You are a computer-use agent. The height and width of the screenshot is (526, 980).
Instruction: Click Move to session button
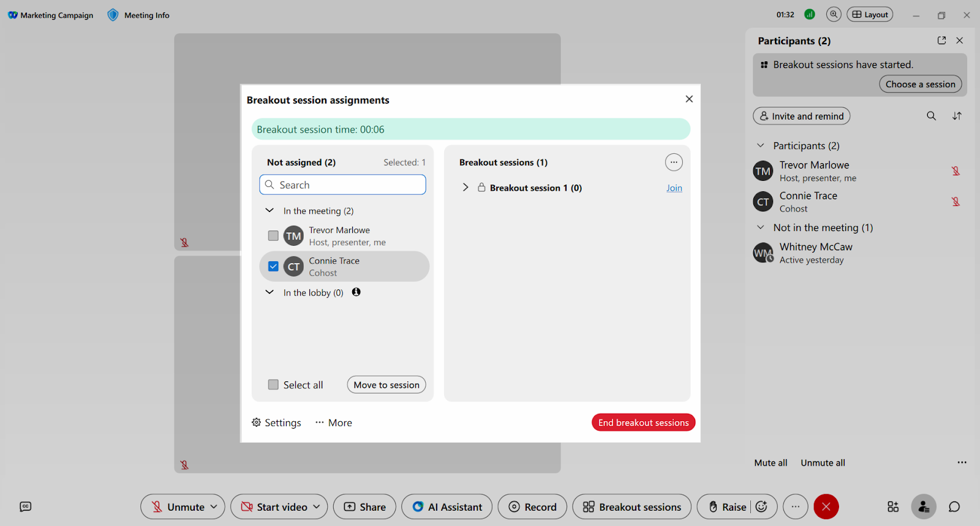click(386, 384)
